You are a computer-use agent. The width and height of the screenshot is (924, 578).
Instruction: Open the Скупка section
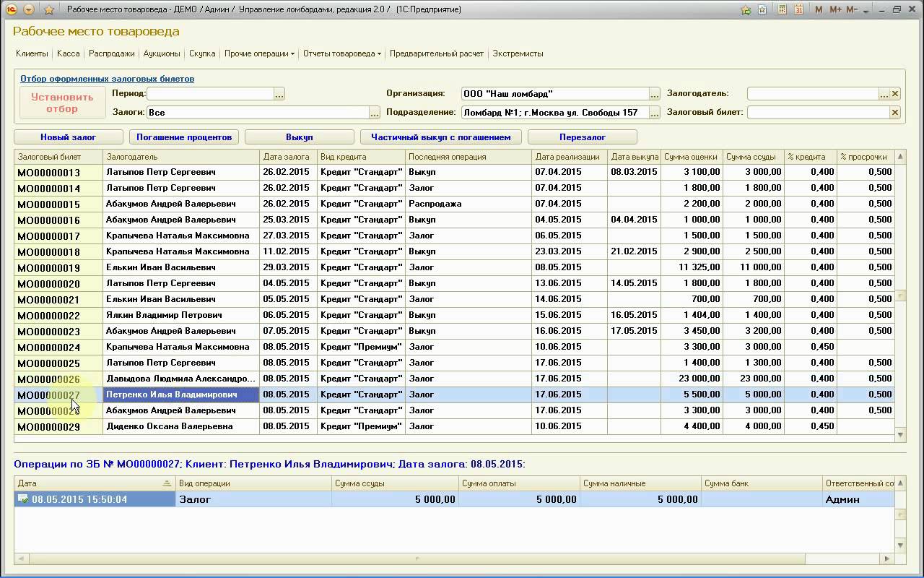tap(202, 53)
